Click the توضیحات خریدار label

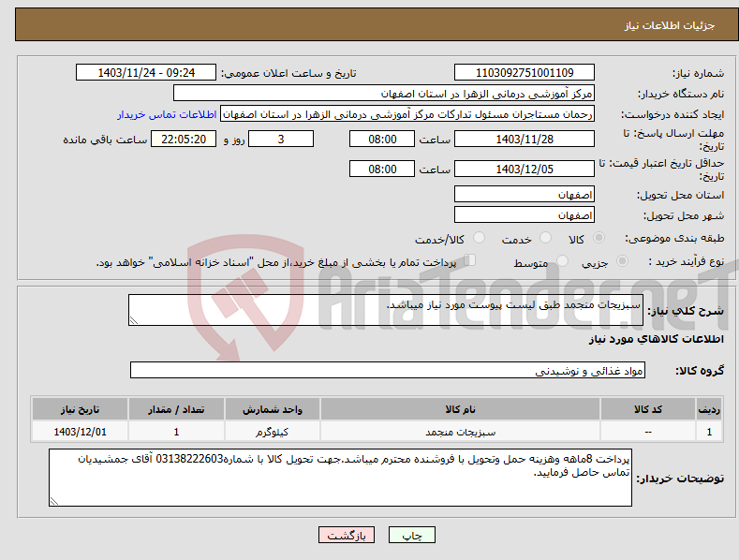tap(680, 479)
